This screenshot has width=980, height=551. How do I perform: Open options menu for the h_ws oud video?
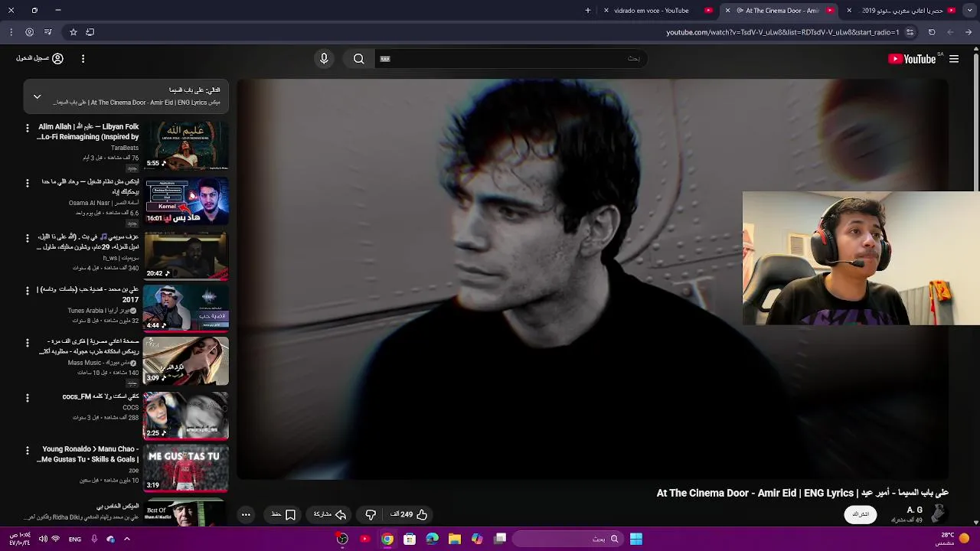pos(28,238)
